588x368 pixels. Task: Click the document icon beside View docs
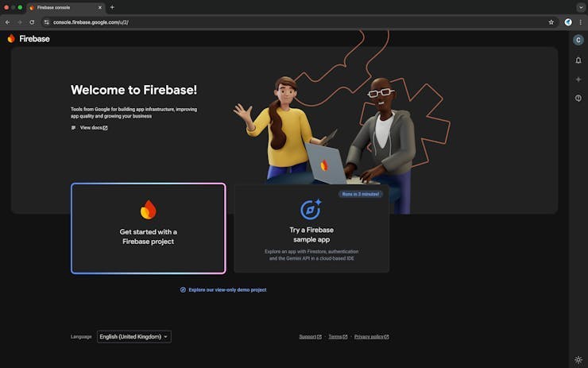coord(73,127)
